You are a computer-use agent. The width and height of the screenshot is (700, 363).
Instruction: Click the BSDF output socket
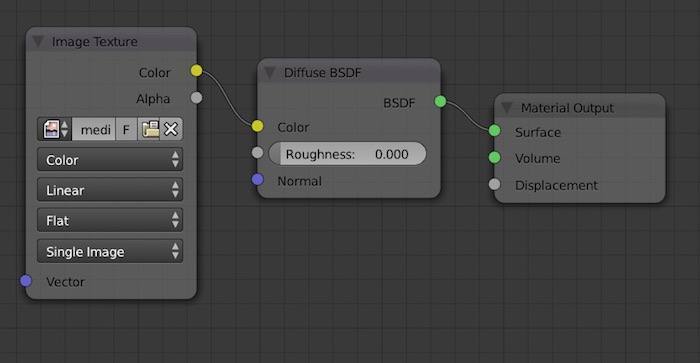440,101
